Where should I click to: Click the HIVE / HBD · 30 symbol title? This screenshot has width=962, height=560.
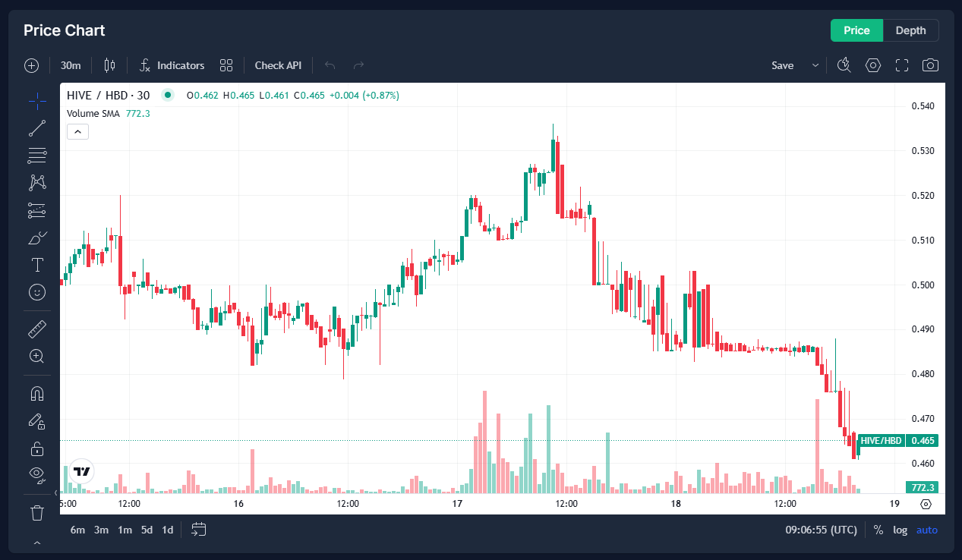[x=109, y=95]
